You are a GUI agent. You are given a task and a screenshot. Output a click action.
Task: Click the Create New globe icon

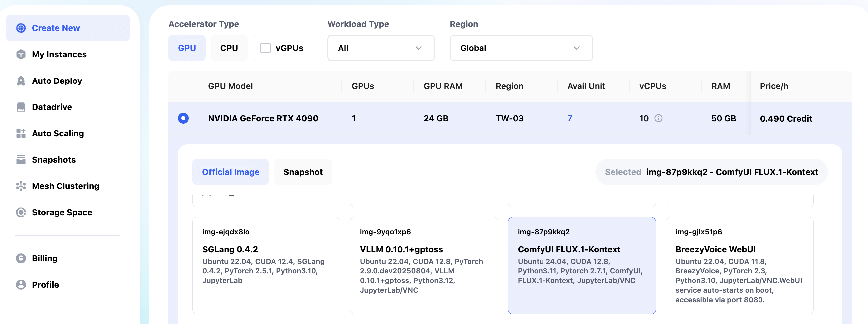21,28
